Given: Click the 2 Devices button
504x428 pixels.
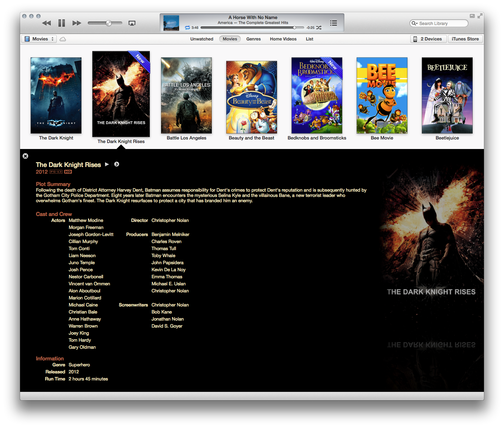Looking at the screenshot, I should click(x=428, y=39).
